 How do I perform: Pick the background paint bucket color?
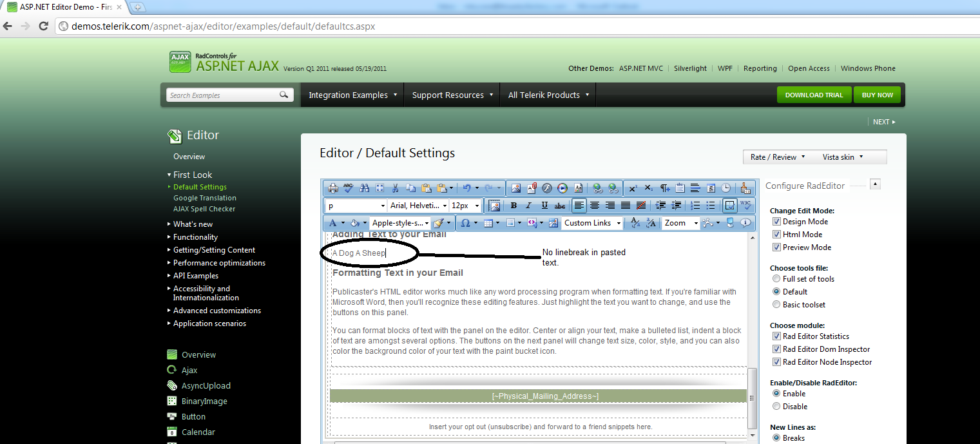tap(355, 223)
